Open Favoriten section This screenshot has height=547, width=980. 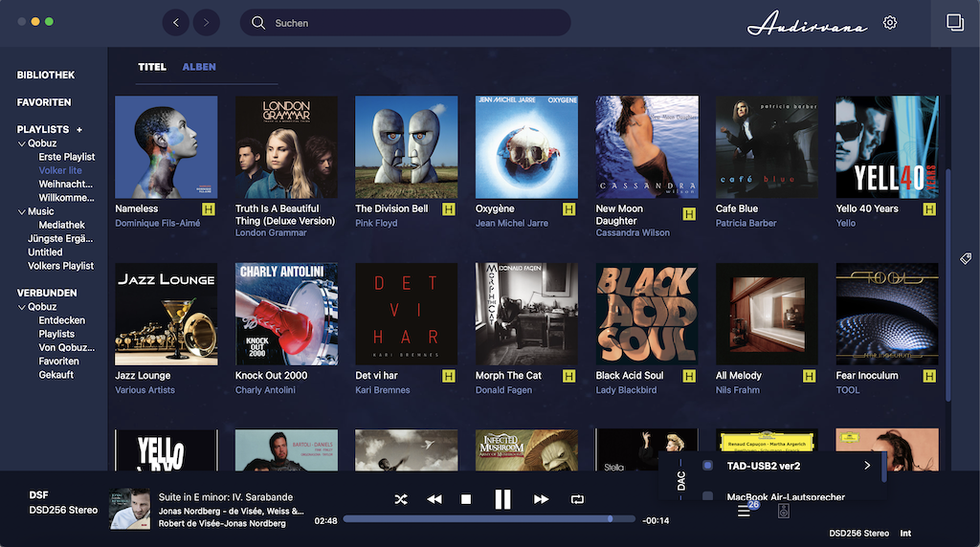point(44,102)
